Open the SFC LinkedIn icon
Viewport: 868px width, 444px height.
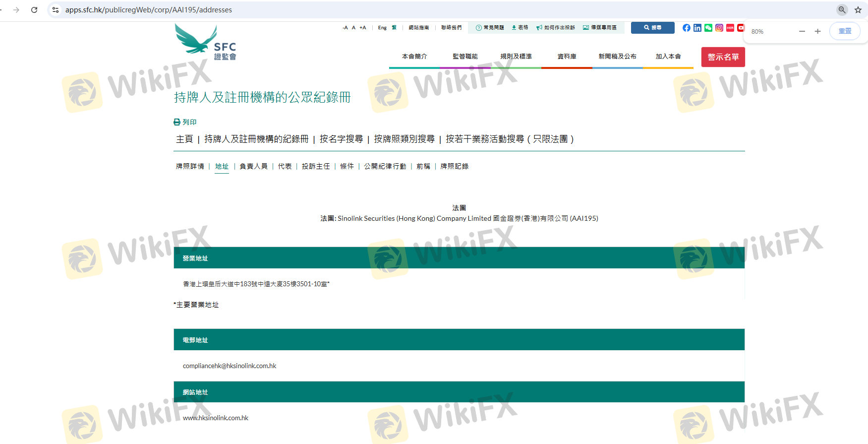[697, 28]
